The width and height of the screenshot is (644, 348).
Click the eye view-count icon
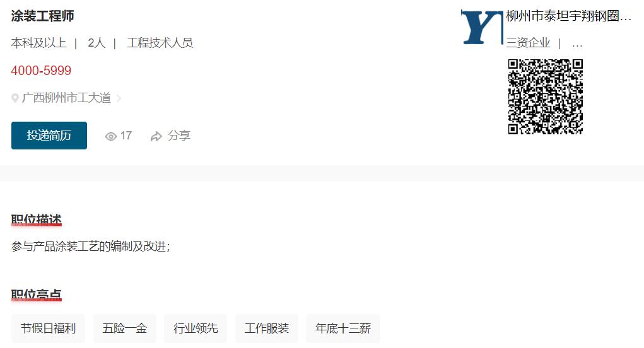(x=111, y=136)
